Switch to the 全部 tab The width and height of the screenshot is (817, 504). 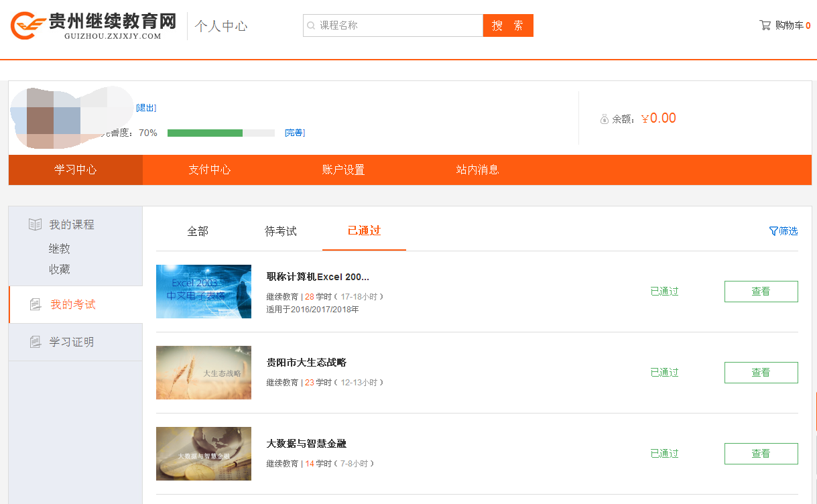(198, 231)
